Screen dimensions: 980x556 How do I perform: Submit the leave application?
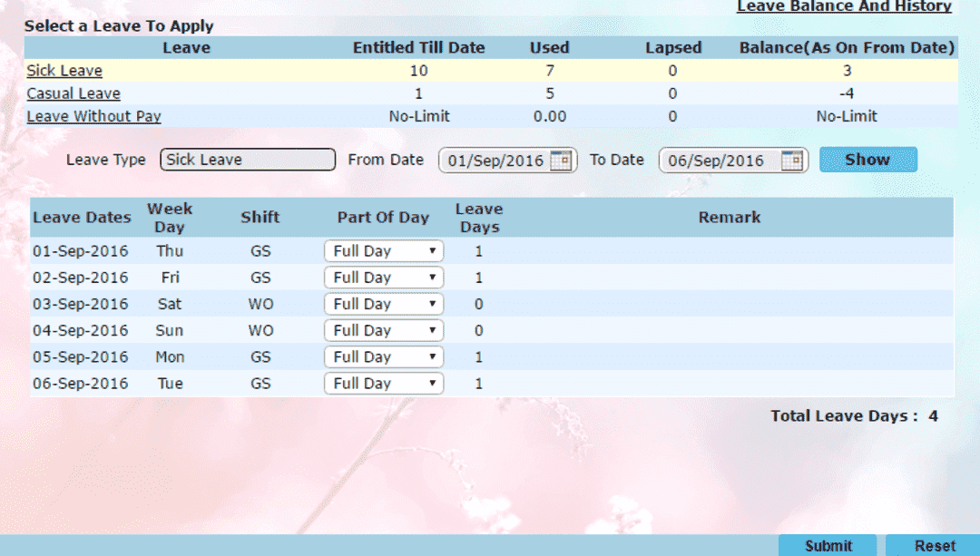point(827,545)
